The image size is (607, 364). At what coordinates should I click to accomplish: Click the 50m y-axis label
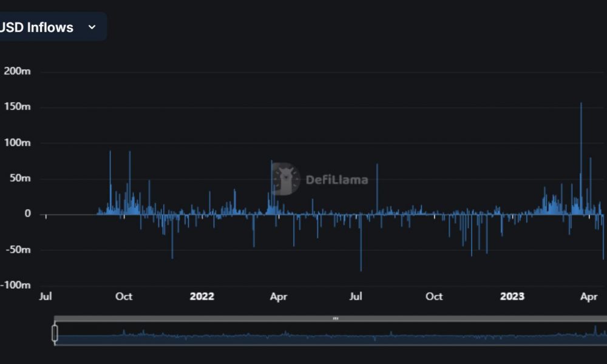(x=20, y=178)
